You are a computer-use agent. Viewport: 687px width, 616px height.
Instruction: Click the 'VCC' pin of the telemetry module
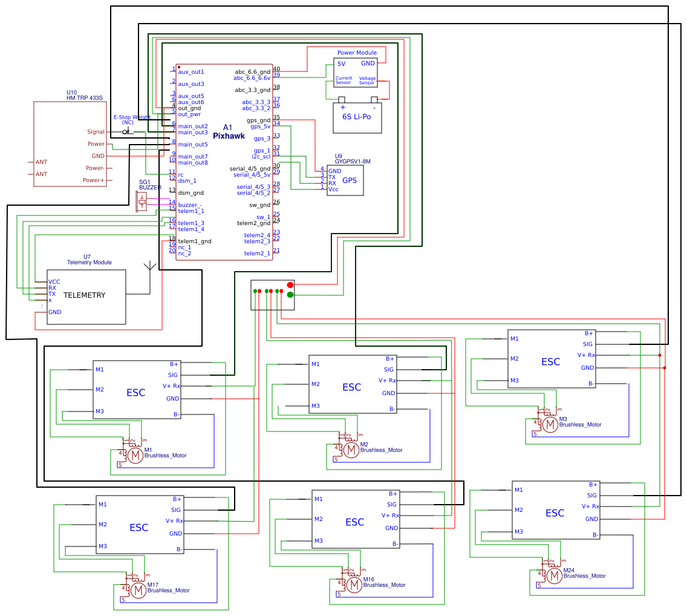point(54,282)
